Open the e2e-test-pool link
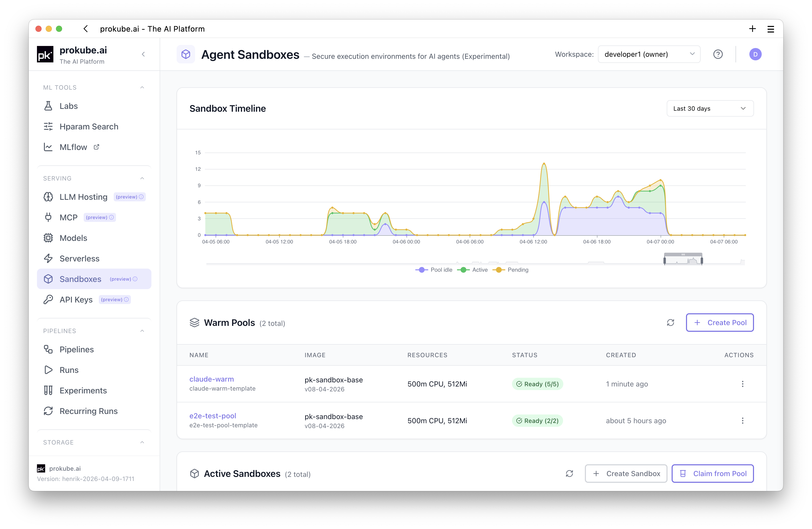This screenshot has width=812, height=529. (212, 416)
